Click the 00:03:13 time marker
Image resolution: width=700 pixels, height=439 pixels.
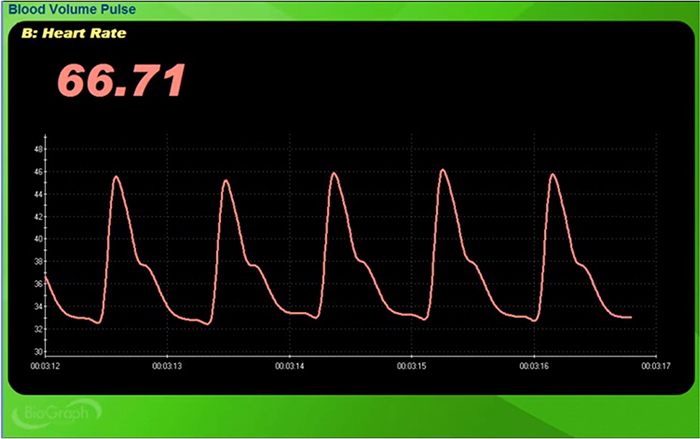point(166,367)
